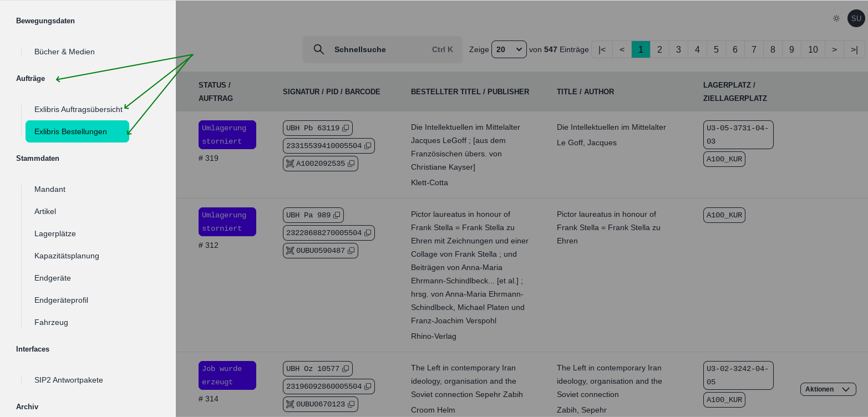Screen dimensions: 868x417
Task: Select Lagerplätze in the sidebar
Action: 55,233
